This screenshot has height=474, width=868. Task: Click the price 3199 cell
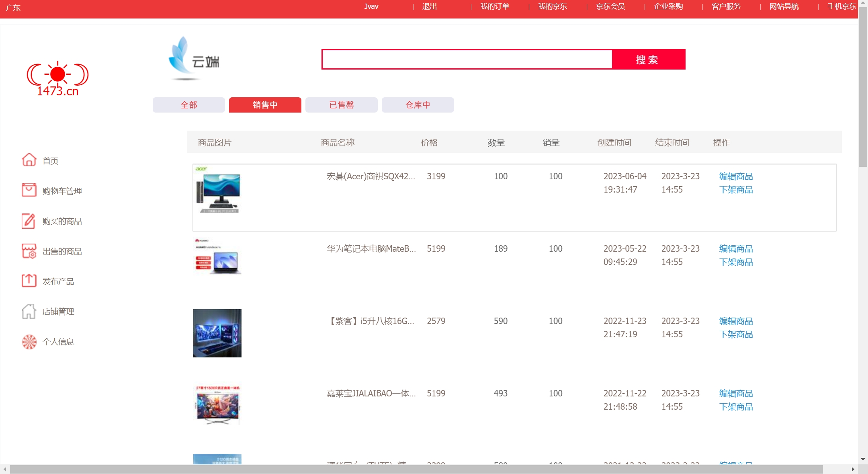(x=436, y=176)
